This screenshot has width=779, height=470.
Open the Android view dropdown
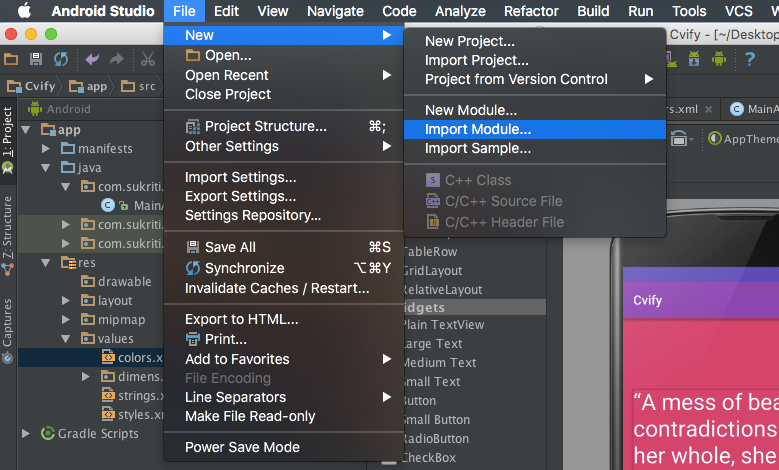click(x=60, y=109)
